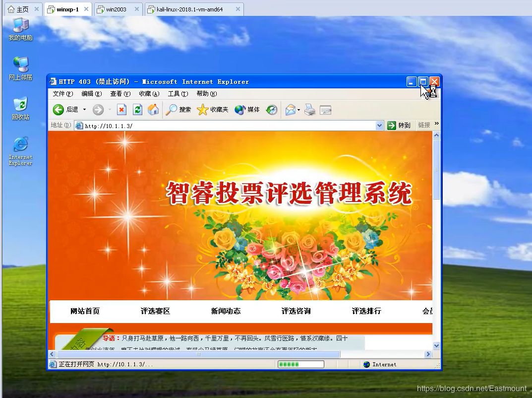
Task: Go to Home page icon
Action: (x=153, y=110)
